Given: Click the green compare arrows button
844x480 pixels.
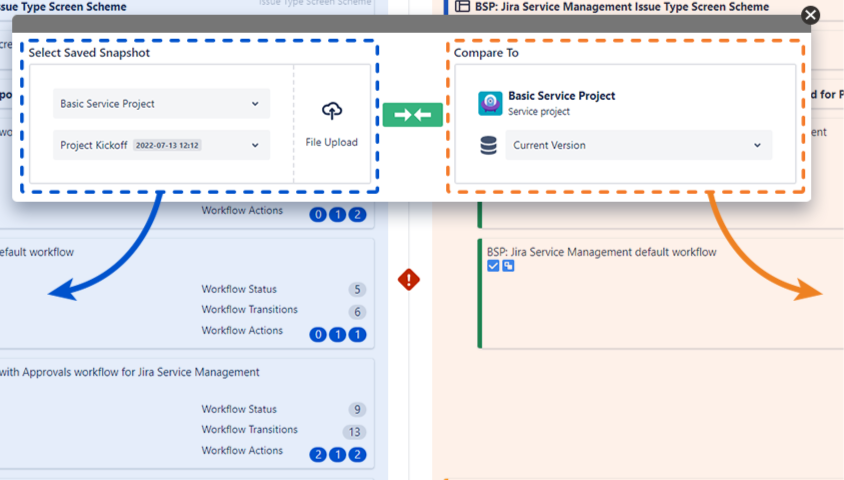Looking at the screenshot, I should (412, 114).
